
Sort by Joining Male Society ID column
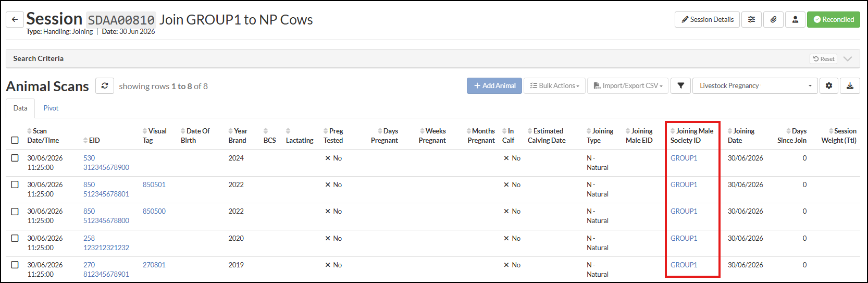[692, 136]
